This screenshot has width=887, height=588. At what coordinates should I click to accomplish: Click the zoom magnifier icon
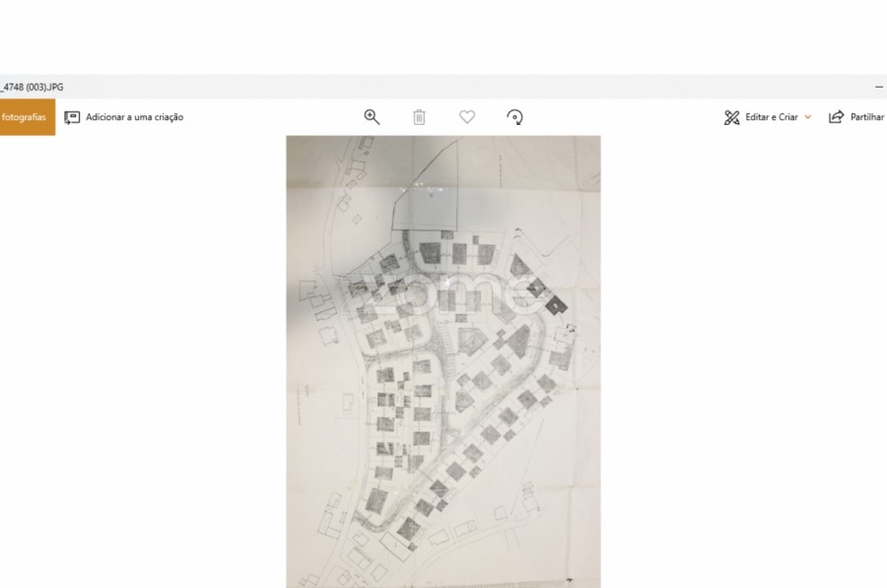(372, 117)
